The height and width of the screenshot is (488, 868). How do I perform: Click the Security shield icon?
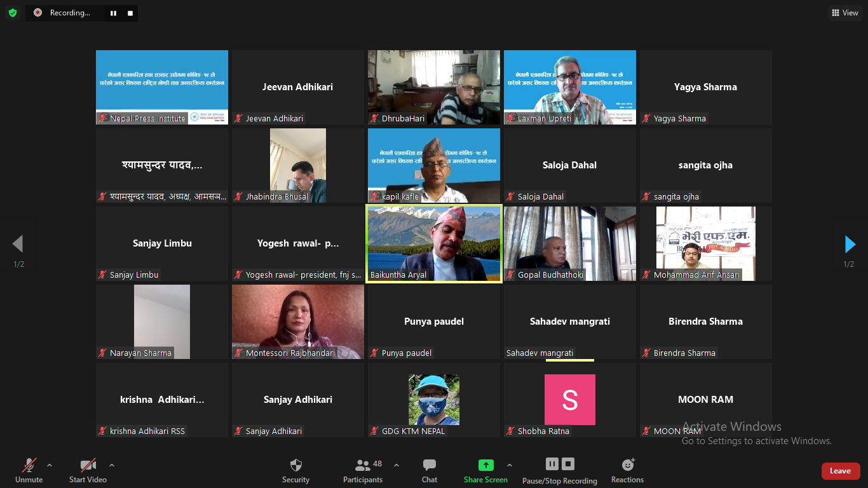[x=295, y=465]
